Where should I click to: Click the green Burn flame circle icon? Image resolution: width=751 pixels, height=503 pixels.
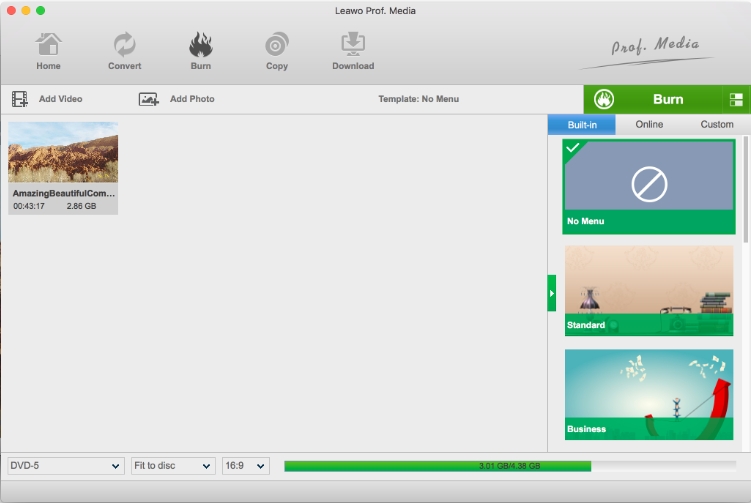pyautogui.click(x=604, y=99)
